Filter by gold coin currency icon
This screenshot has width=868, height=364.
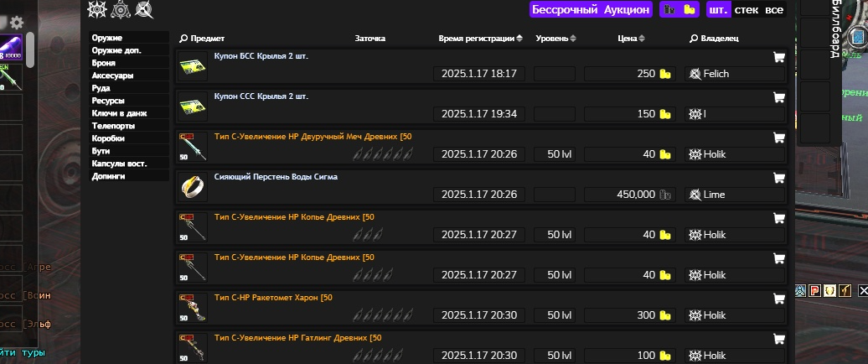coord(690,9)
